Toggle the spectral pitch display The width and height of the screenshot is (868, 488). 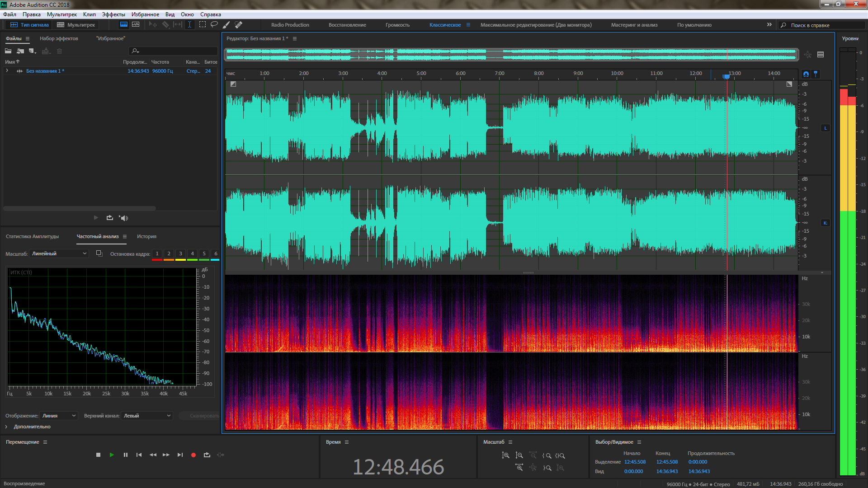point(136,25)
